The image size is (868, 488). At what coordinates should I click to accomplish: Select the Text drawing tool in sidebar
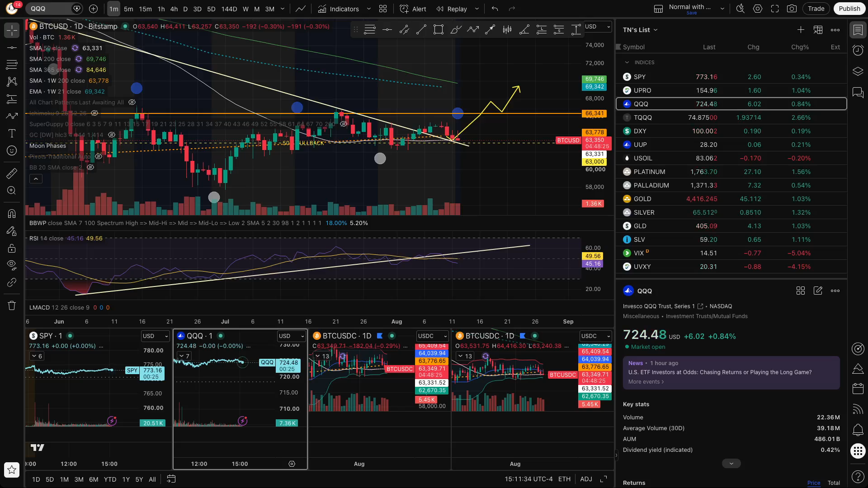click(x=12, y=133)
